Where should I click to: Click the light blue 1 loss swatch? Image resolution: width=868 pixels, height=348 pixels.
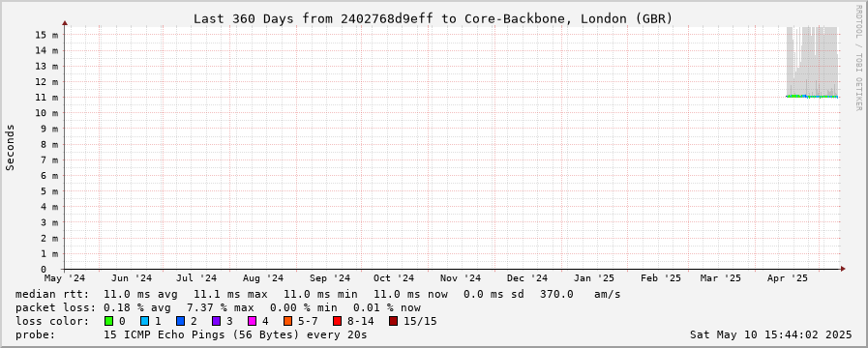144,321
